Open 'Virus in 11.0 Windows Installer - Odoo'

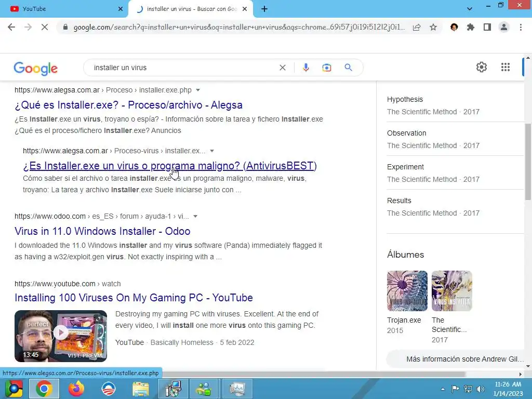pyautogui.click(x=102, y=231)
